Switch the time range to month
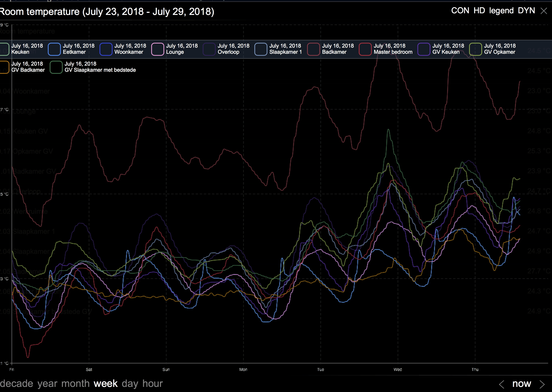 (x=75, y=384)
